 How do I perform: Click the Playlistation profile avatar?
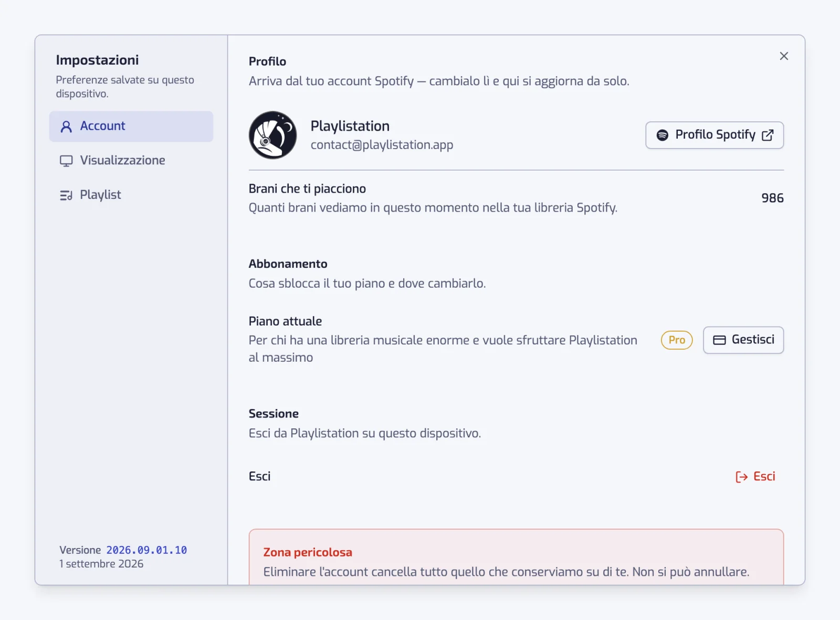pos(272,135)
